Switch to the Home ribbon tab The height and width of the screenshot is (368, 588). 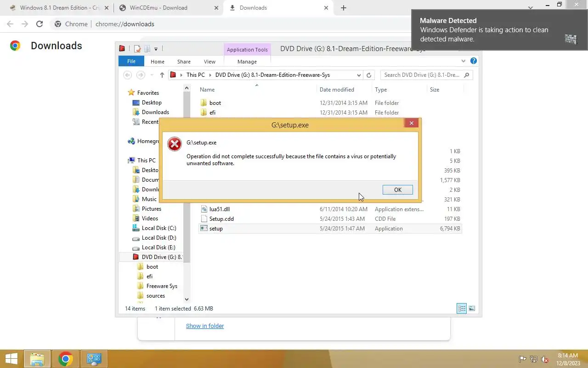(x=158, y=61)
